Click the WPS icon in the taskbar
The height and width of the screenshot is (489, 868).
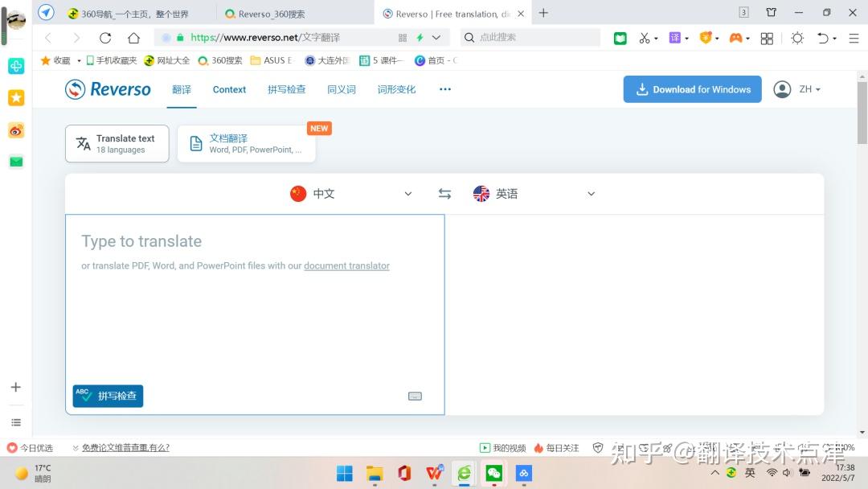point(434,474)
